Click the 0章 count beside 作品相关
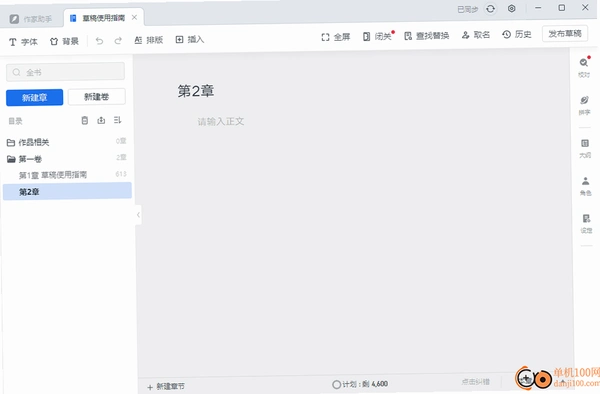The image size is (600, 394). [121, 141]
